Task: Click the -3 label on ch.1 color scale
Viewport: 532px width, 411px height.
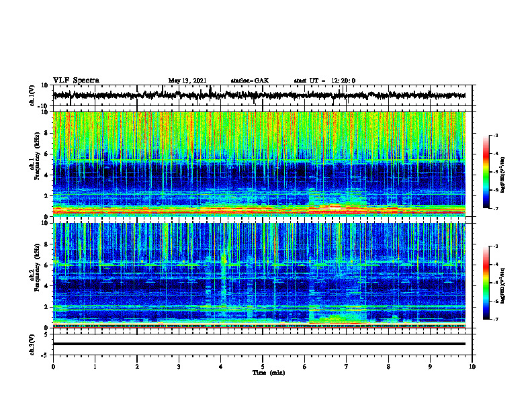Action: (496, 136)
